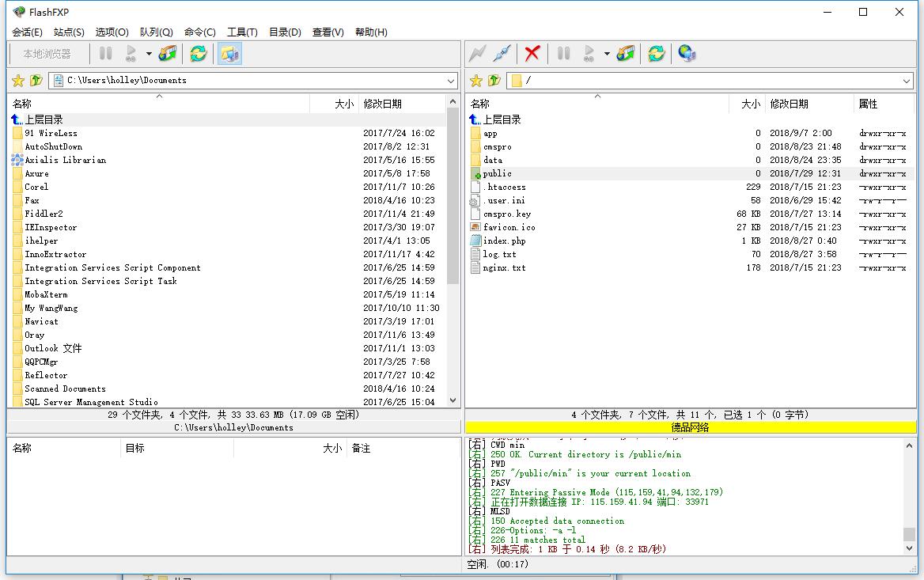
Task: Click 上层目录 in the local file list
Action: point(44,119)
